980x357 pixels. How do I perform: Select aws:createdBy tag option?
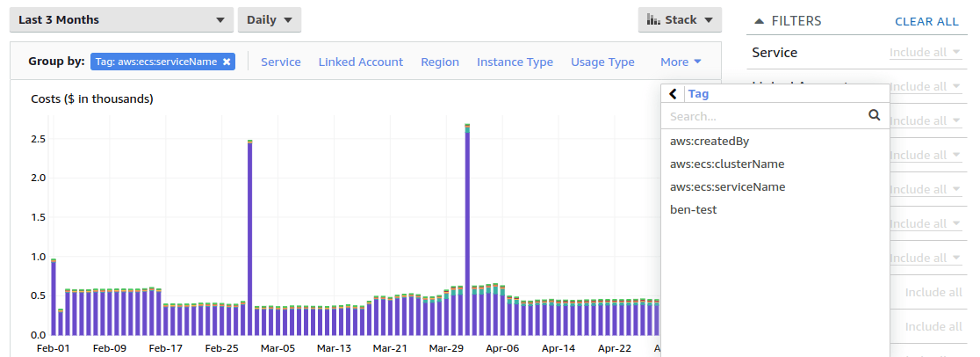[x=710, y=141]
